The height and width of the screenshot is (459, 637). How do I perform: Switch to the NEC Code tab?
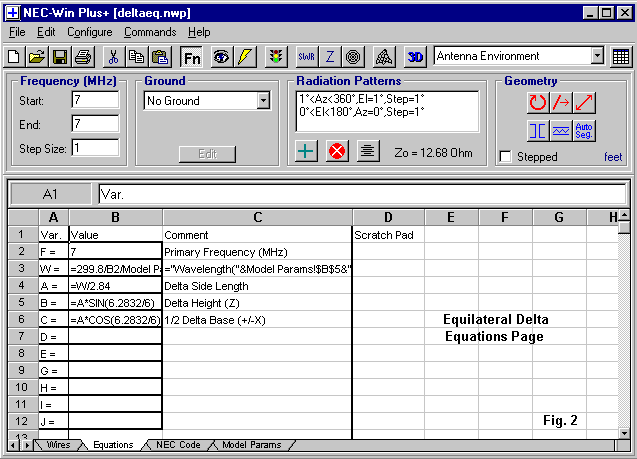tap(177, 444)
